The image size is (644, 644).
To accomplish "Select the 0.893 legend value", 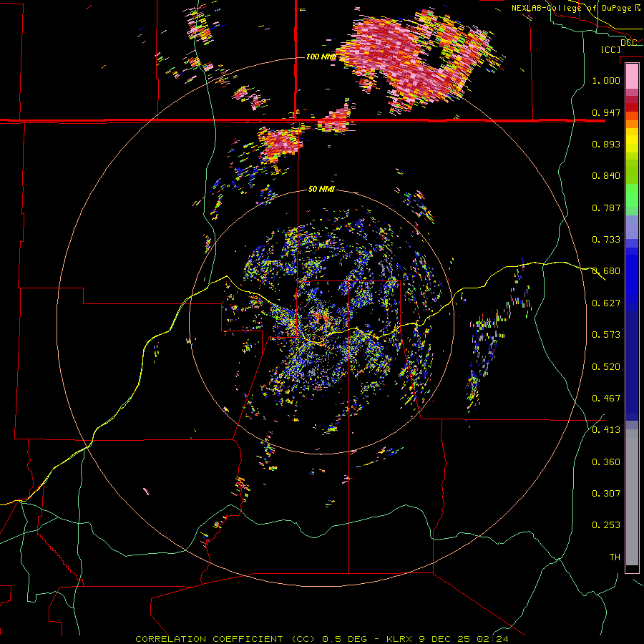I will click(x=606, y=144).
